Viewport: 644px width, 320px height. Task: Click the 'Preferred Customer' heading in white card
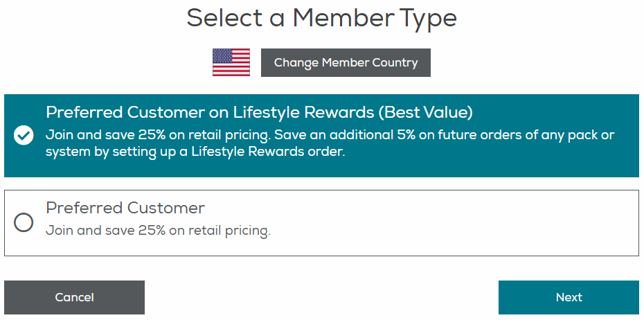(x=125, y=208)
